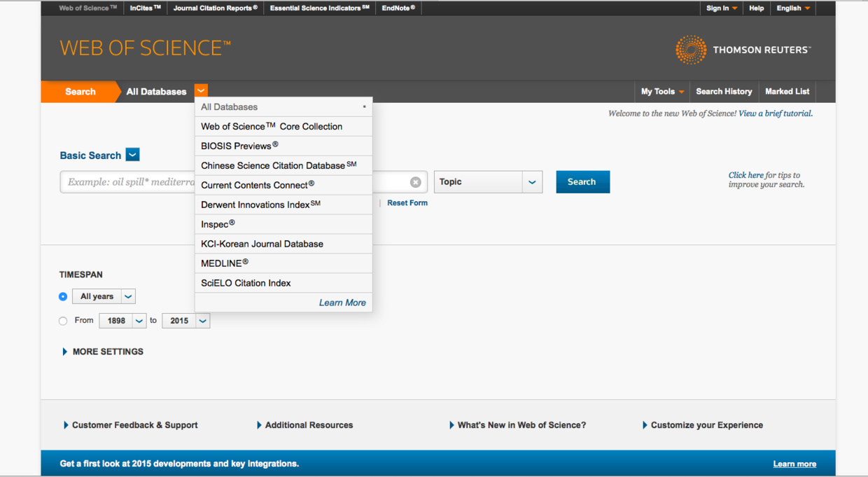Select KCI-Korean Journal Database

pyautogui.click(x=283, y=244)
